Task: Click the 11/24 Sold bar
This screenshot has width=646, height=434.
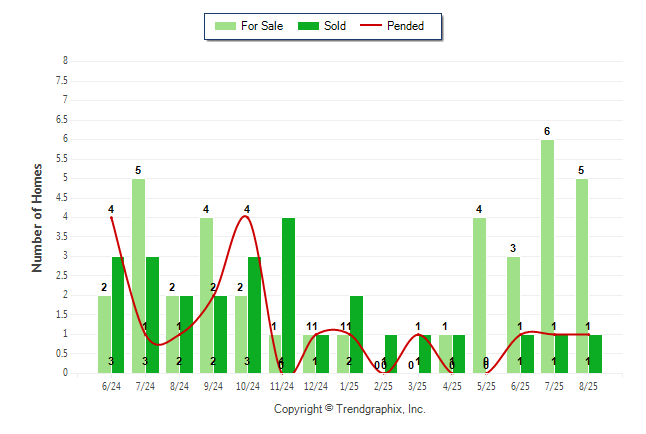Action: [288, 296]
